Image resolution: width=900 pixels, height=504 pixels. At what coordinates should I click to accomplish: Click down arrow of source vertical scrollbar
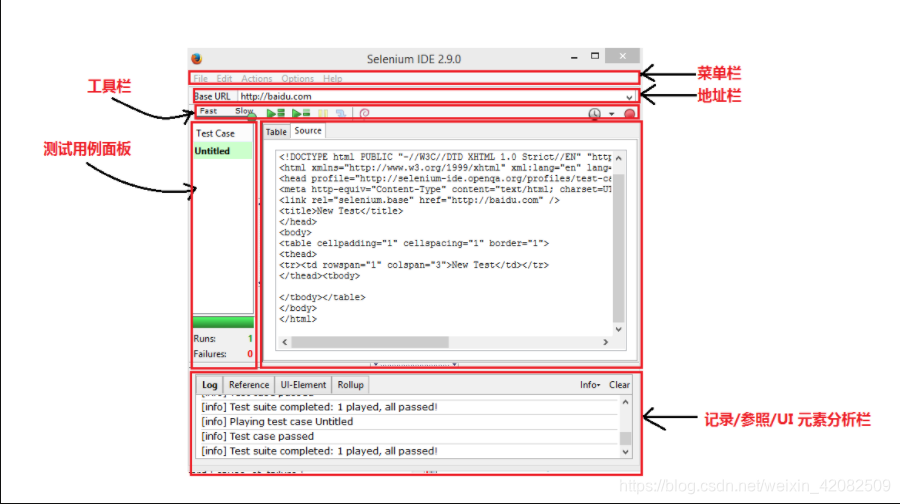(x=619, y=329)
